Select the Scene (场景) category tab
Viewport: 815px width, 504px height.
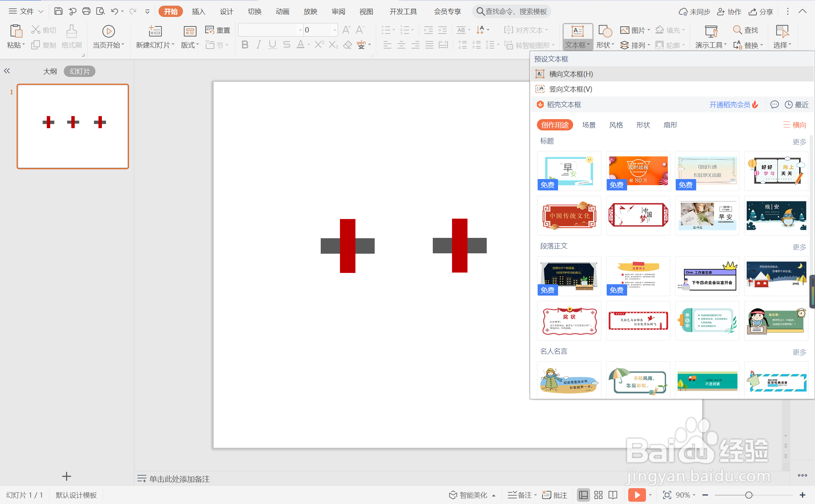pyautogui.click(x=589, y=125)
